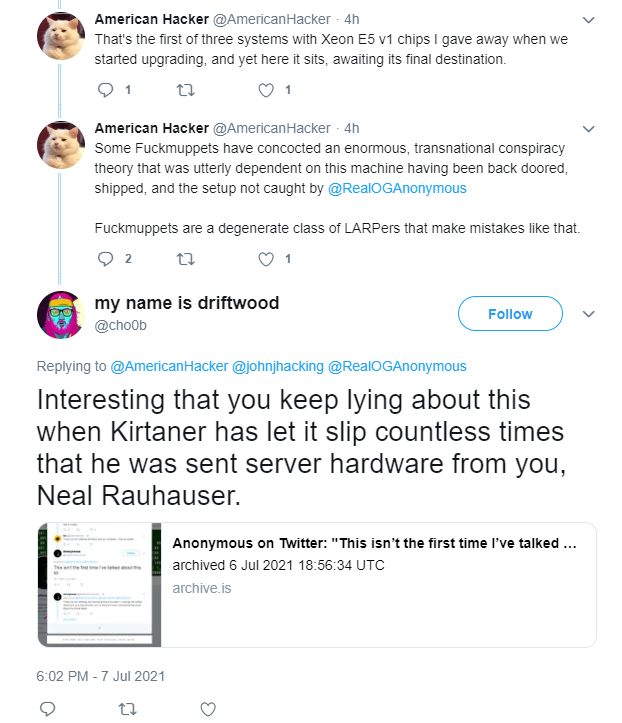Reply to the Fuckmuppets conspiracy tweet
This screenshot has height=723, width=622.
pyautogui.click(x=107, y=259)
